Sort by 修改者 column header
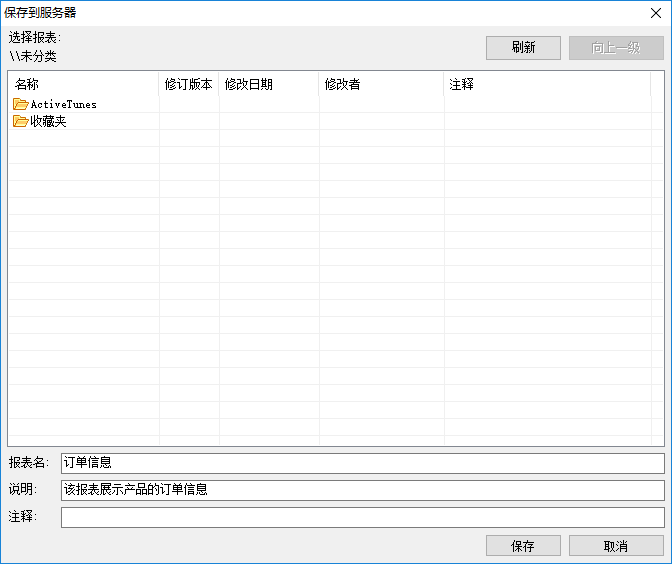The height and width of the screenshot is (564, 672). point(381,84)
